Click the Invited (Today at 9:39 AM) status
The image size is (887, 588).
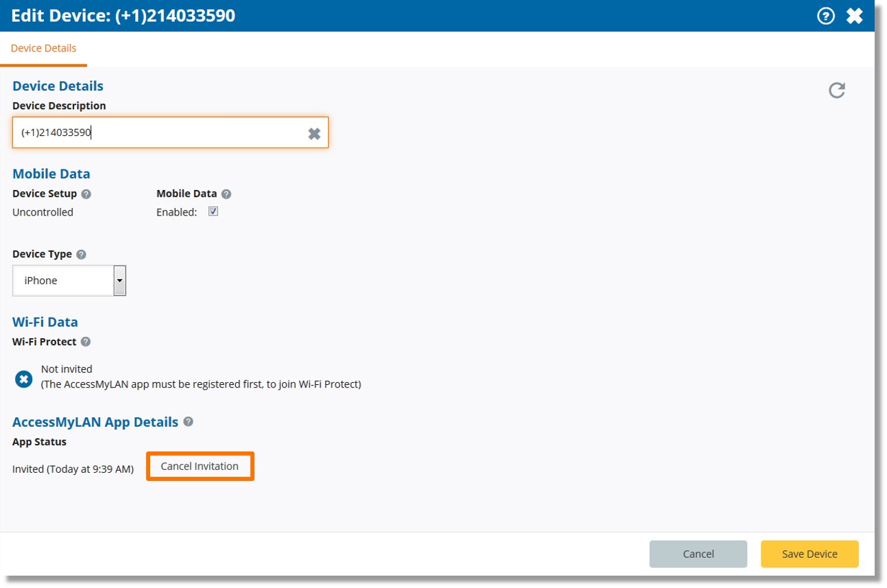click(73, 470)
